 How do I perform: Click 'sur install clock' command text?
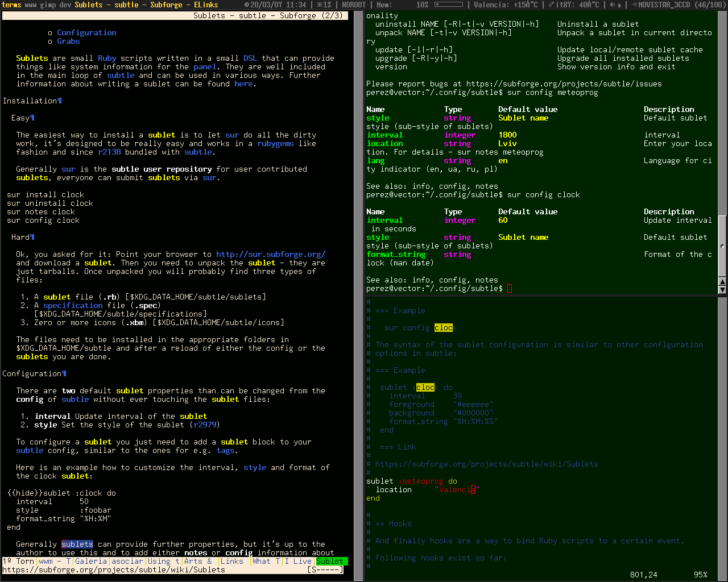(x=45, y=194)
